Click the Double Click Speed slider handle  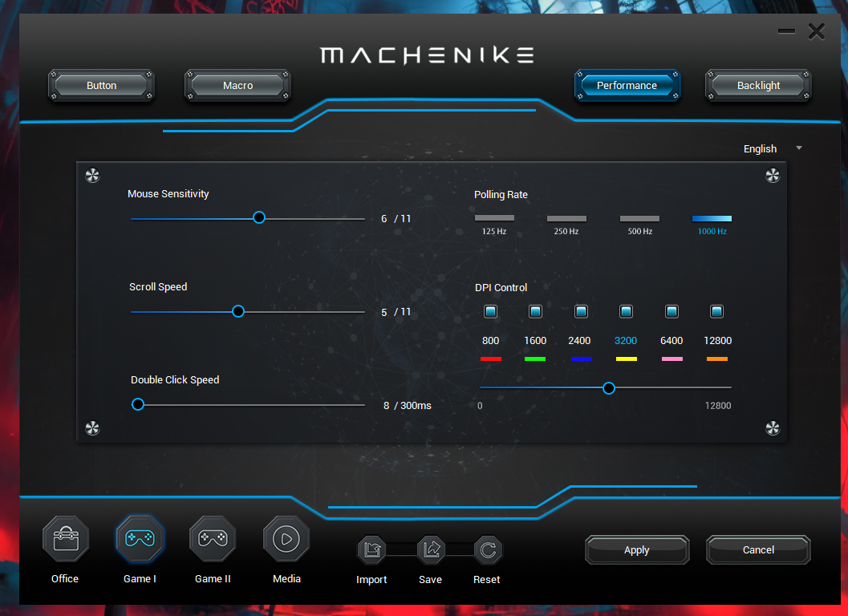click(x=138, y=404)
